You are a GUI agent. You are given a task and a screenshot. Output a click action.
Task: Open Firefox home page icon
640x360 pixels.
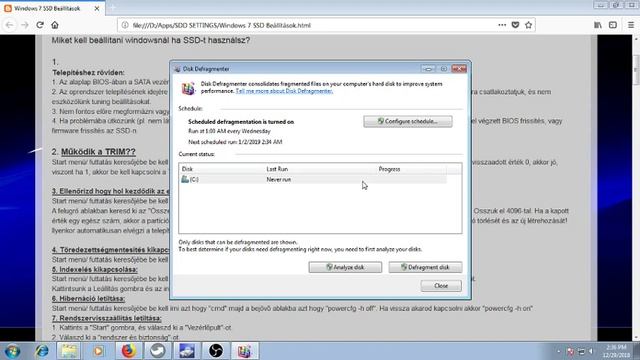55,25
